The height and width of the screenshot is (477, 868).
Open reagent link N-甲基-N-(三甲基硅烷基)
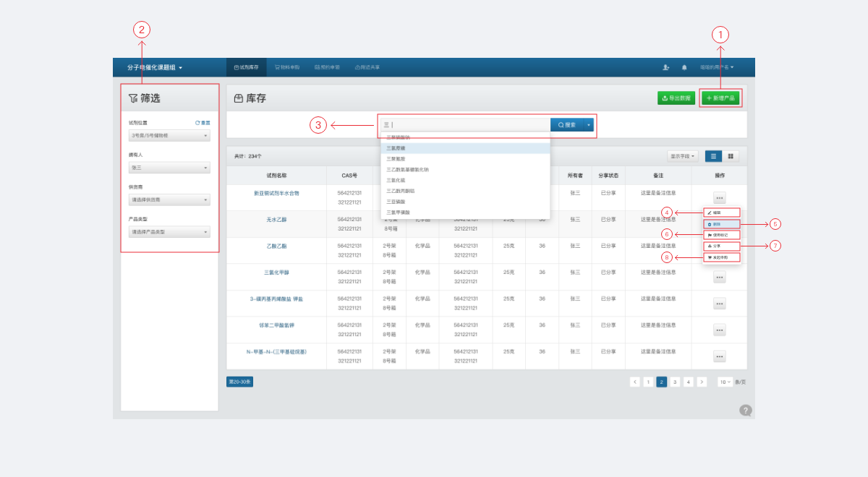click(276, 351)
